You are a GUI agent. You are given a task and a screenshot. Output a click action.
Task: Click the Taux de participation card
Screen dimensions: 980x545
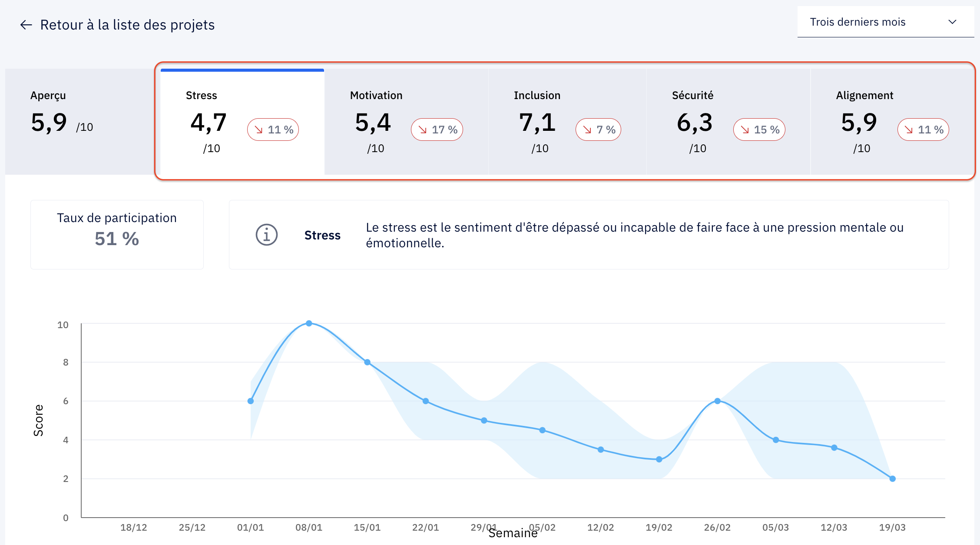[117, 235]
